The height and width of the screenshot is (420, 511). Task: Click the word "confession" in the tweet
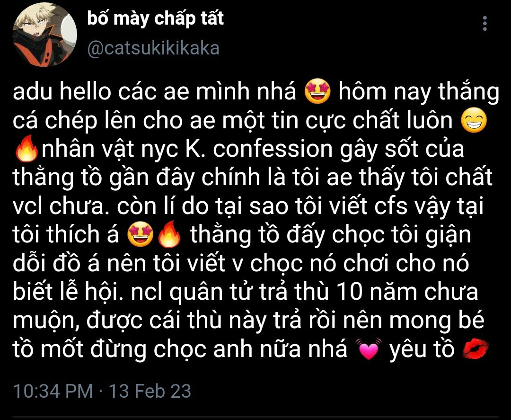[273, 149]
